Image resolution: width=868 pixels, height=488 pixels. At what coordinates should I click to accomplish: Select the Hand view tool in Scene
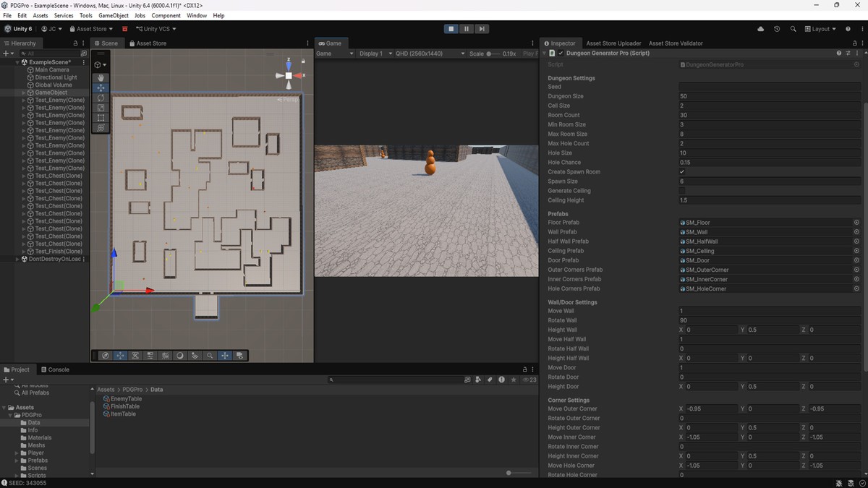point(101,77)
